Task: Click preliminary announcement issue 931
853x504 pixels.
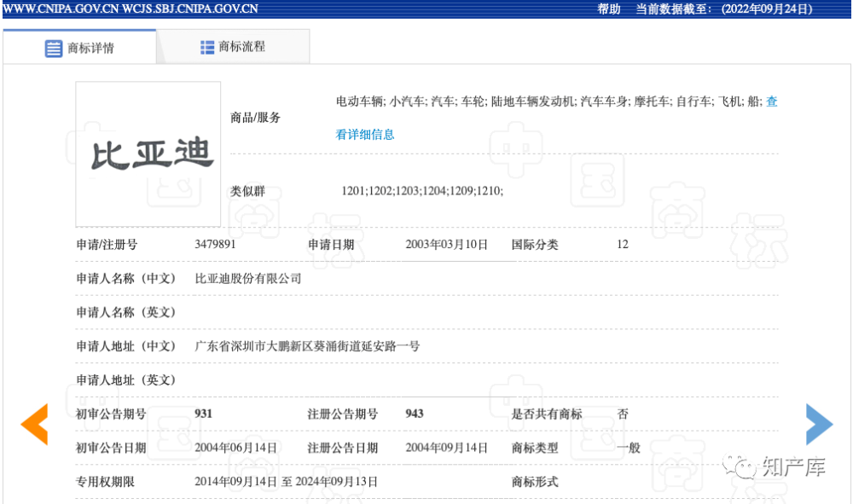Action: coord(204,414)
